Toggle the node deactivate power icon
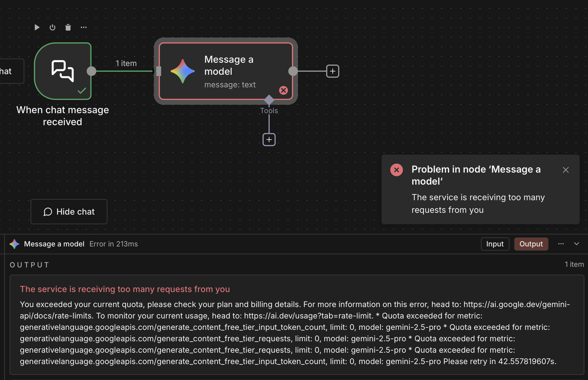The height and width of the screenshot is (380, 588). tap(52, 28)
